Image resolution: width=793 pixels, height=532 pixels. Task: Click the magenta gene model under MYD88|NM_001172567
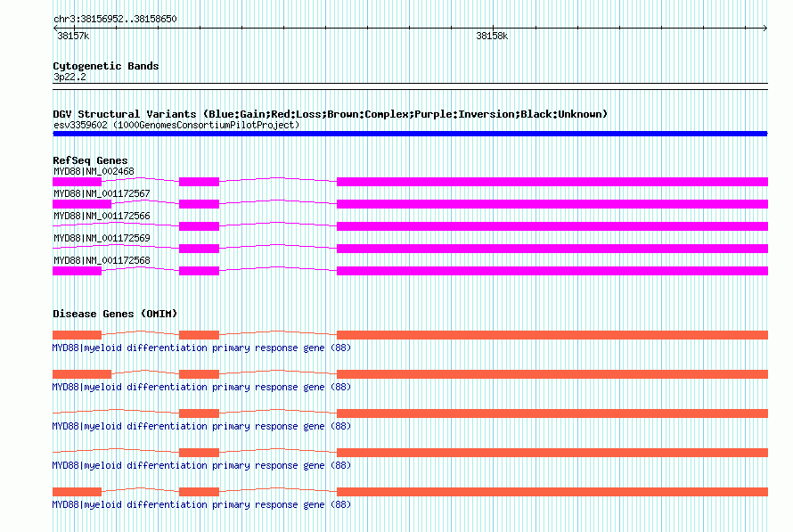pyautogui.click(x=410, y=204)
